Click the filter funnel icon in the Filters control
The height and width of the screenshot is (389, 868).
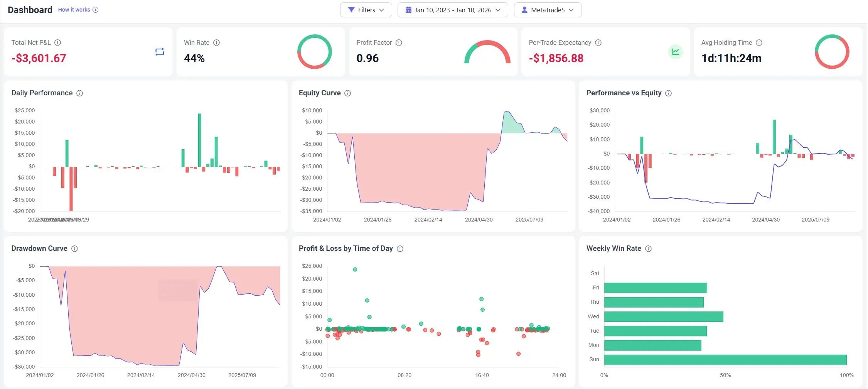[351, 10]
